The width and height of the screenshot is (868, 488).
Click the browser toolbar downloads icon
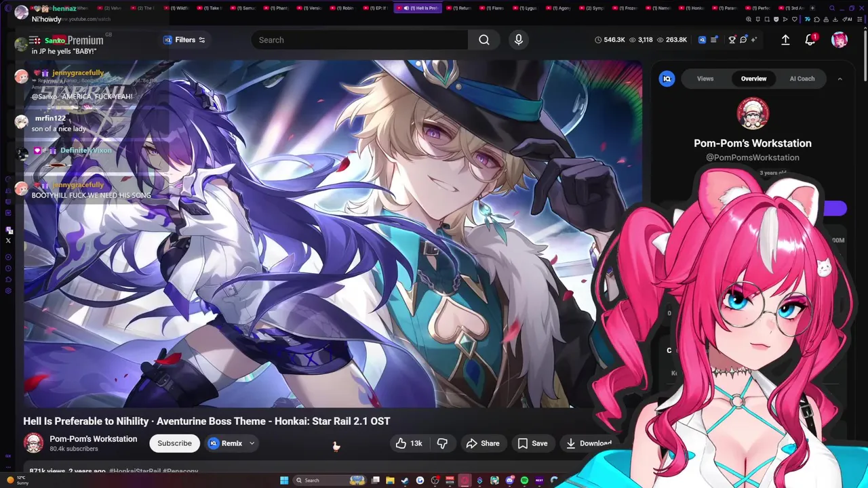(835, 19)
